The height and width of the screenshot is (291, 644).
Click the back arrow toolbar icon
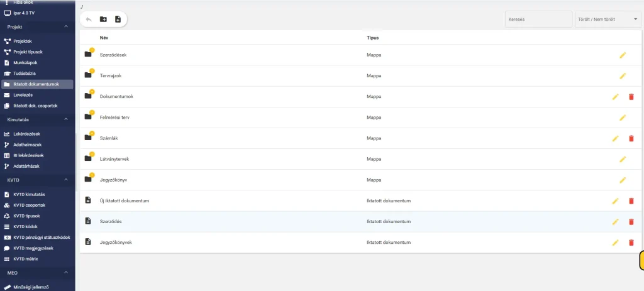(88, 19)
